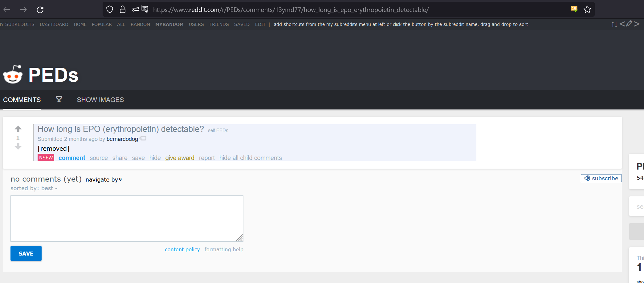Viewport: 644px width, 283px height.
Task: Click the Reddit snoo logo
Action: [13, 75]
